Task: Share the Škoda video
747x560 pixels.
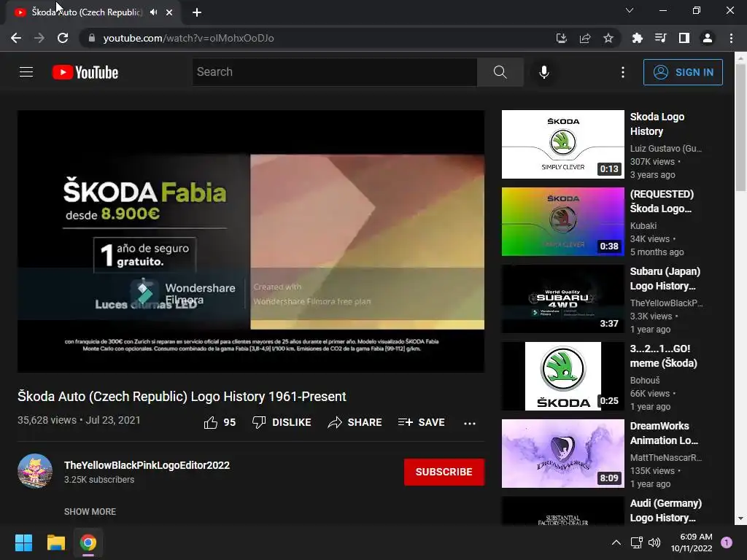Action: (355, 422)
